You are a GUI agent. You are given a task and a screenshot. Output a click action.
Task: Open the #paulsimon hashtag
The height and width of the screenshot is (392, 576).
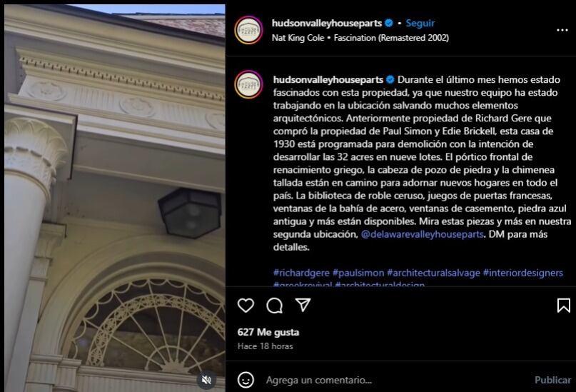[x=358, y=273]
